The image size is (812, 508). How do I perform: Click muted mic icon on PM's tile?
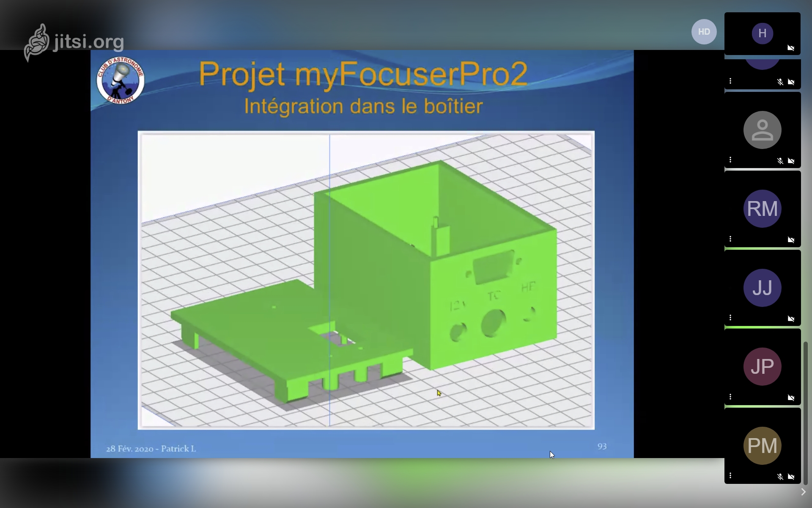(x=780, y=477)
